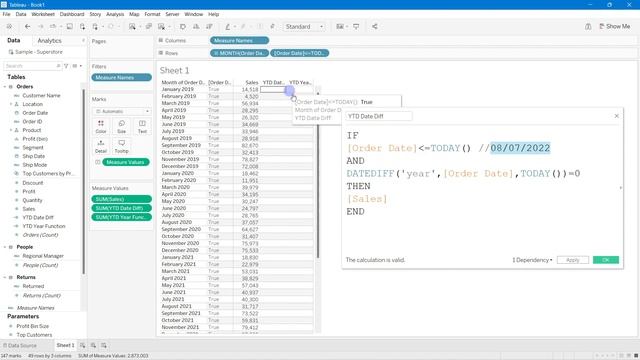Click the Measure Names filter pill
This screenshot has height=360, width=640.
click(x=122, y=78)
